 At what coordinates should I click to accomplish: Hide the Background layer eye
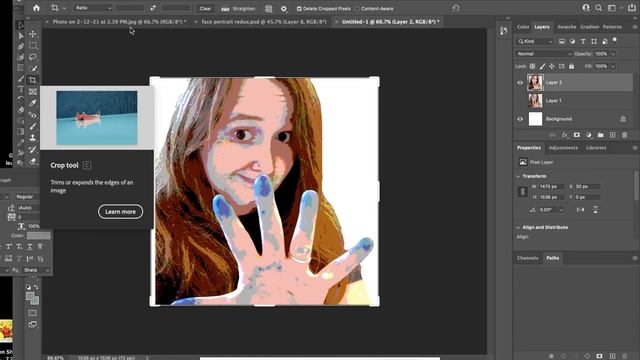click(x=520, y=119)
